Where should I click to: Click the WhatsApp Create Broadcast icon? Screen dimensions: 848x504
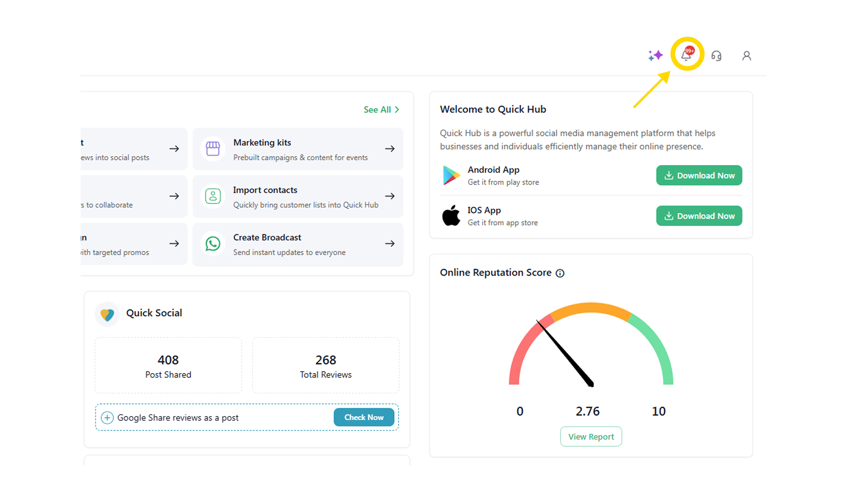pyautogui.click(x=213, y=243)
